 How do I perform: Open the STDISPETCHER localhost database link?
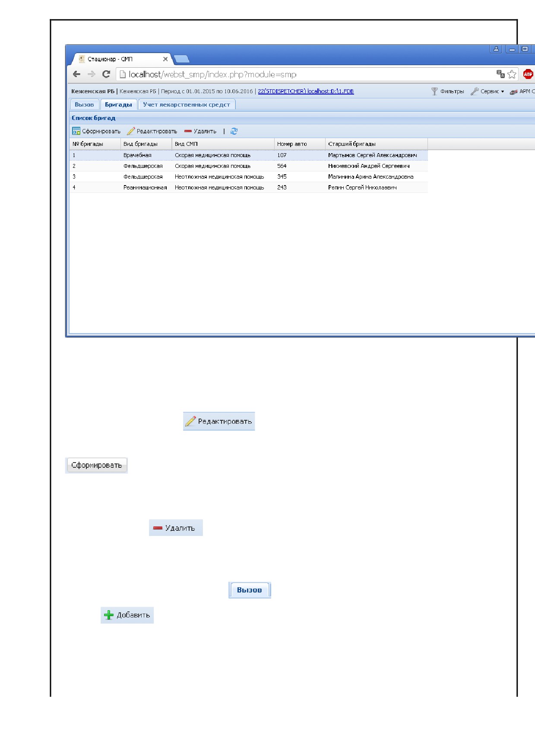[x=306, y=91]
